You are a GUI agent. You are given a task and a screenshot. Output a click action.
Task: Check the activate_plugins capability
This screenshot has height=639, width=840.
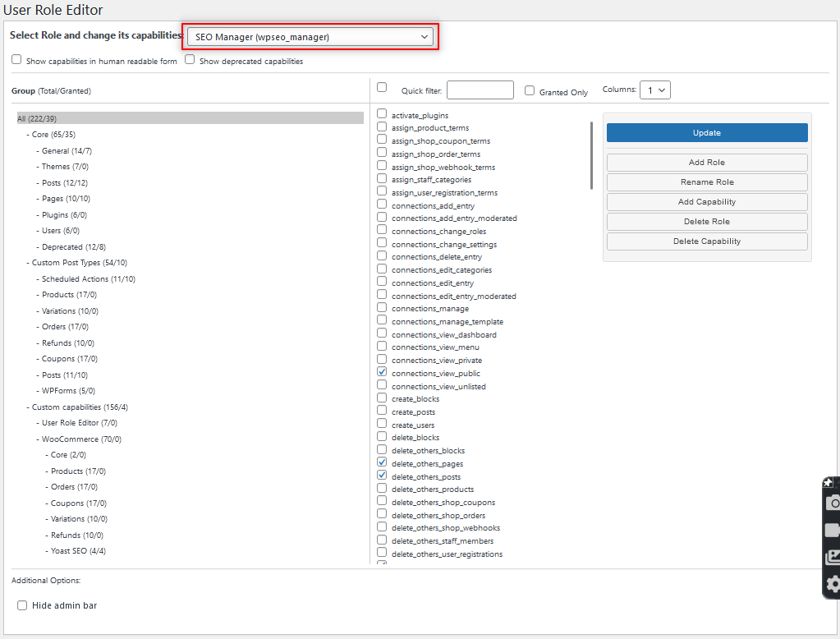[x=382, y=113]
